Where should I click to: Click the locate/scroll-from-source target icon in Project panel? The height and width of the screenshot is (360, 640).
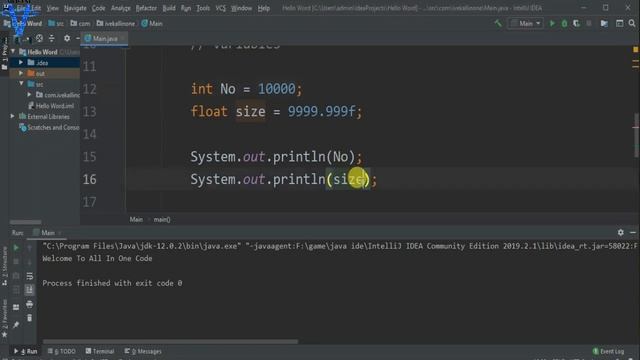39,38
